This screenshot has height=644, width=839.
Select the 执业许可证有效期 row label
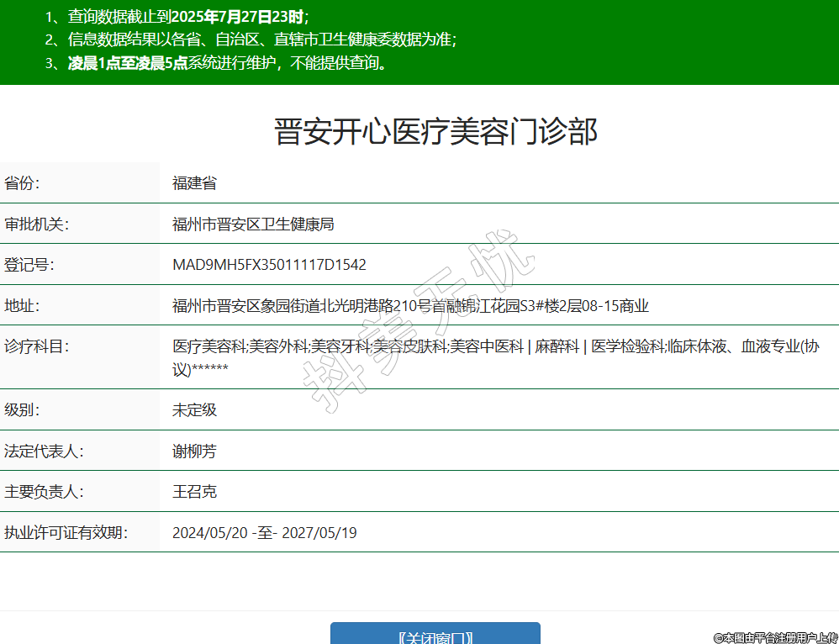(66, 533)
